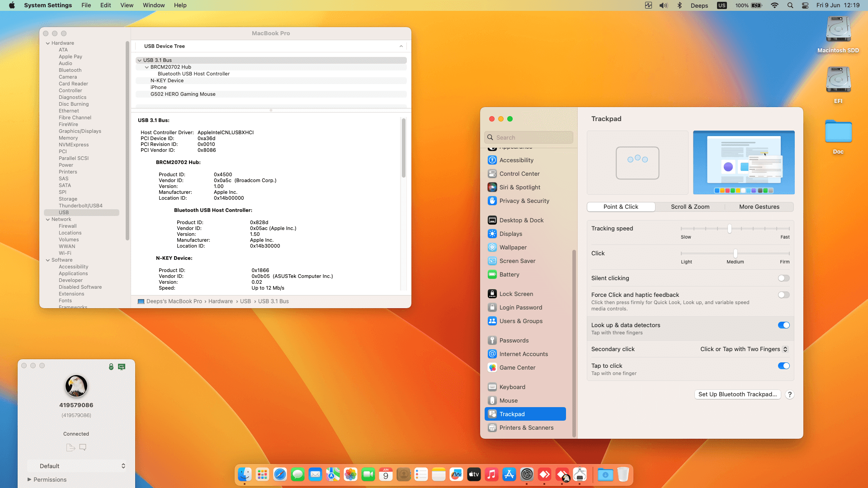Open Secondary click dropdown
868x488 pixels.
(744, 349)
